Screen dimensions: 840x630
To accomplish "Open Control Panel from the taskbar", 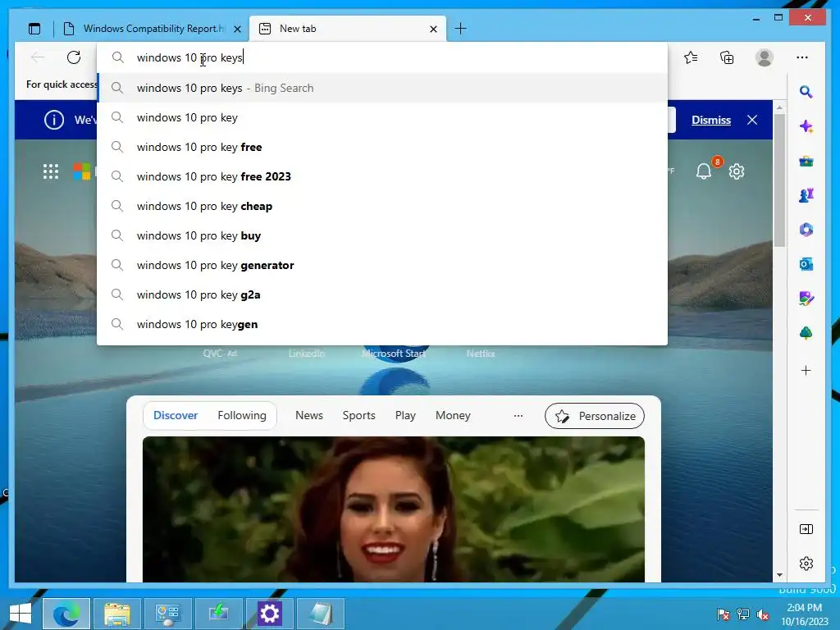I will (x=167, y=614).
